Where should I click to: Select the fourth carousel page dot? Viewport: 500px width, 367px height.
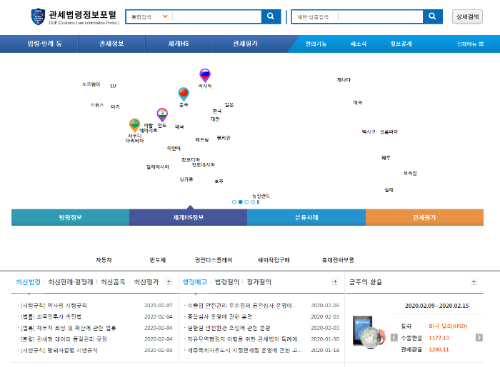(253, 202)
